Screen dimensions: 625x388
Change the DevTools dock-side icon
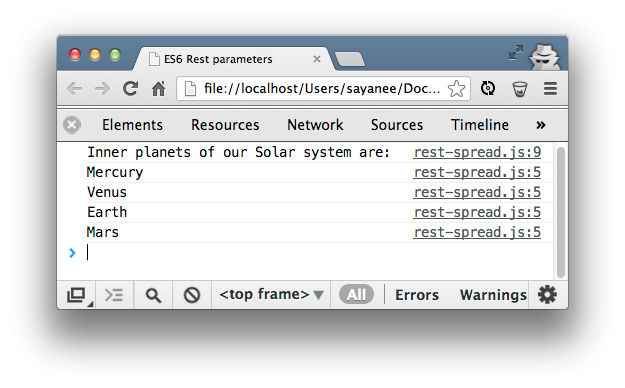(77, 295)
